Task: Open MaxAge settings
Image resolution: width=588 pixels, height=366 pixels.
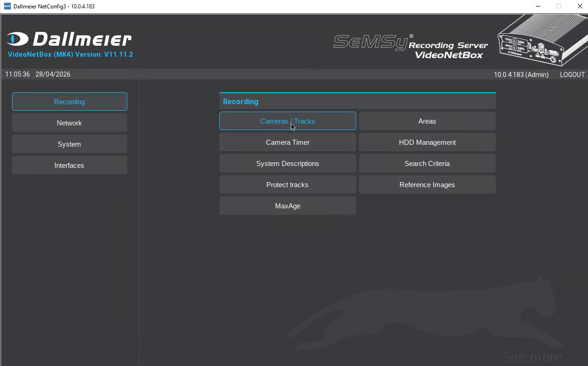Action: tap(288, 206)
